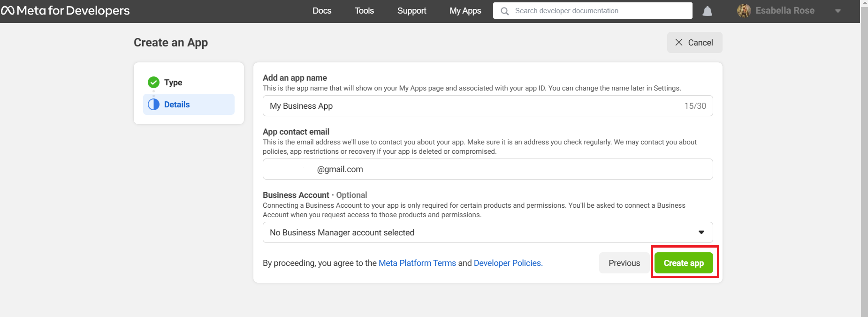Click the 'Create an App' heading
This screenshot has height=317, width=868.
coord(171,43)
